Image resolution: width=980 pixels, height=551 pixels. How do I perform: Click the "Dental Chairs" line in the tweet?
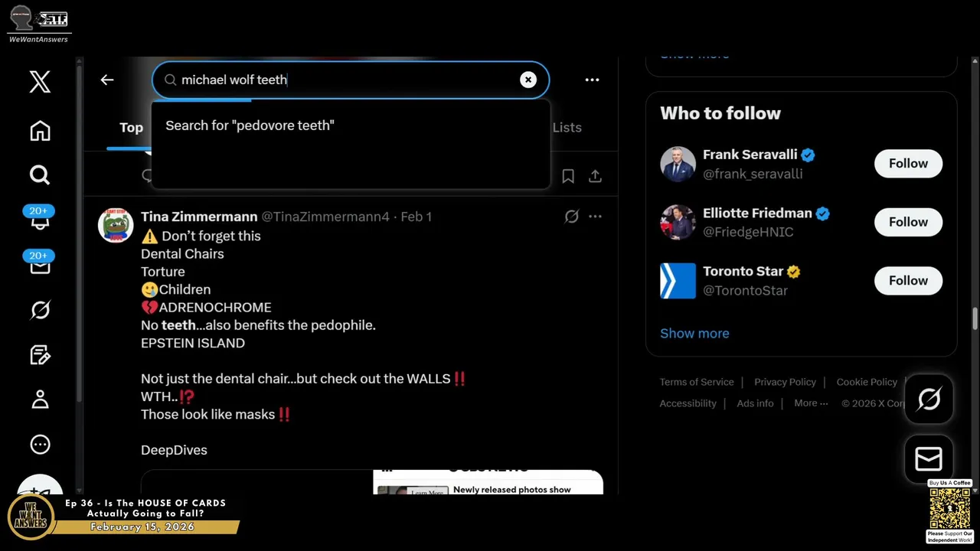[182, 254]
